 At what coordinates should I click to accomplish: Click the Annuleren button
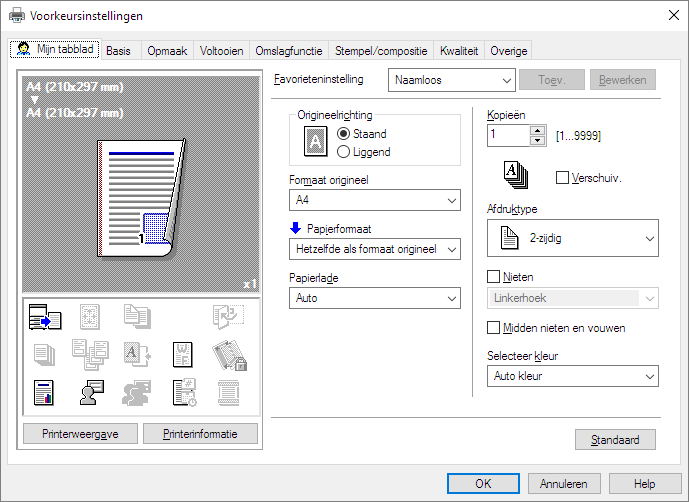point(564,484)
